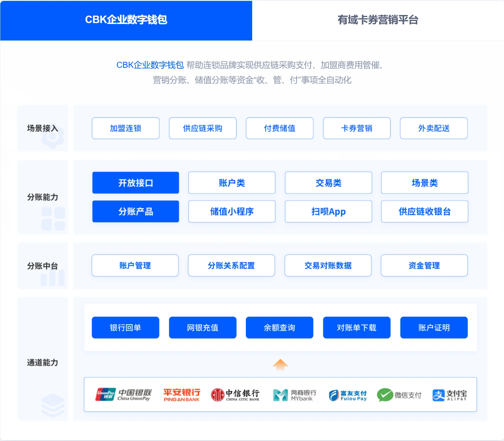Select the 加盟连锁 scenario box
The image size is (504, 441).
(126, 128)
